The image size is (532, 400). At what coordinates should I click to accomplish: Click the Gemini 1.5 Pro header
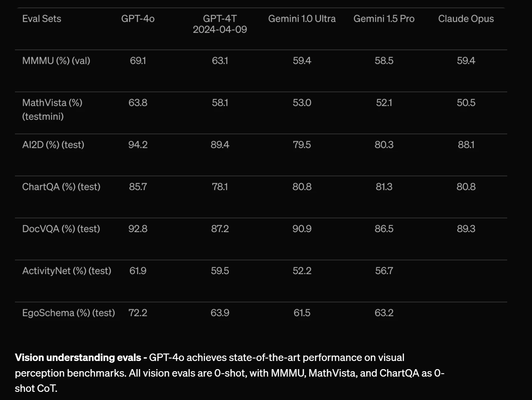384,19
